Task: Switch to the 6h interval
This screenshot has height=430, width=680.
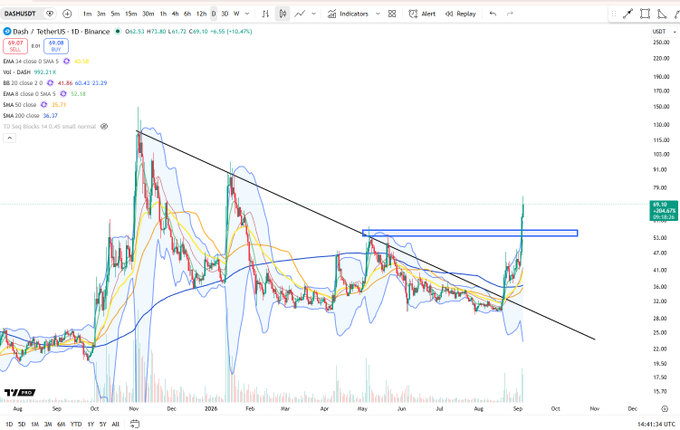Action: pos(187,14)
